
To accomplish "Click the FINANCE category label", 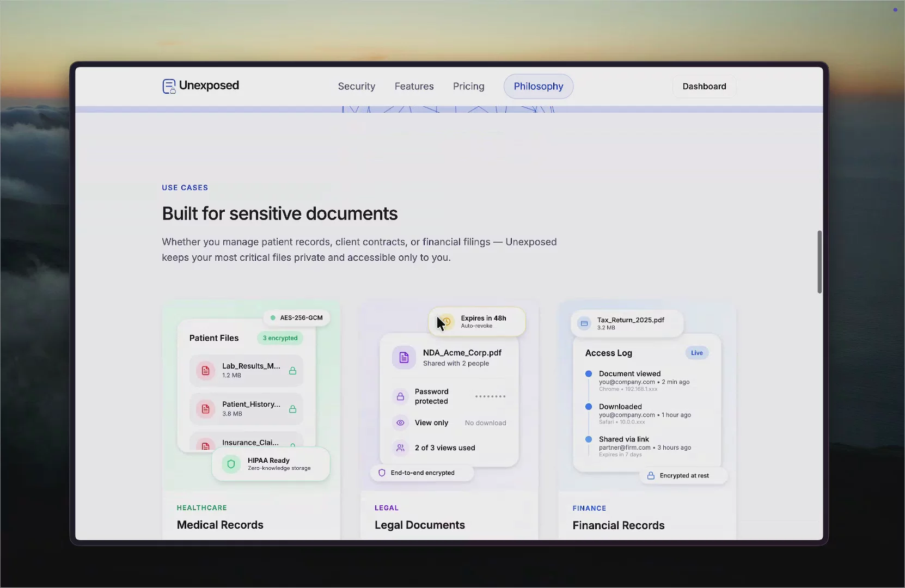I will [x=589, y=508].
